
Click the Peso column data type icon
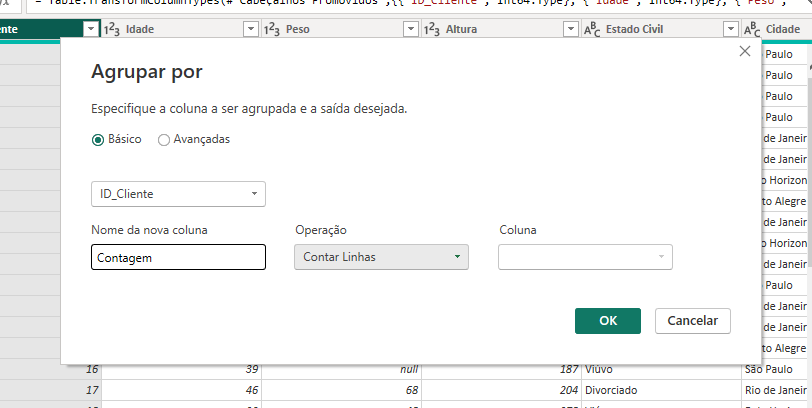tap(271, 30)
